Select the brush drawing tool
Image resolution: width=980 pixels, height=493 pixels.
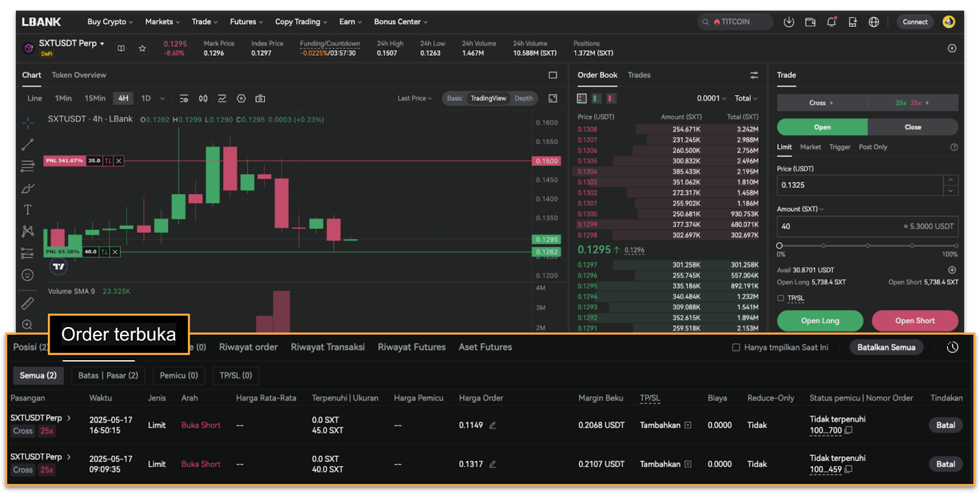tap(28, 188)
